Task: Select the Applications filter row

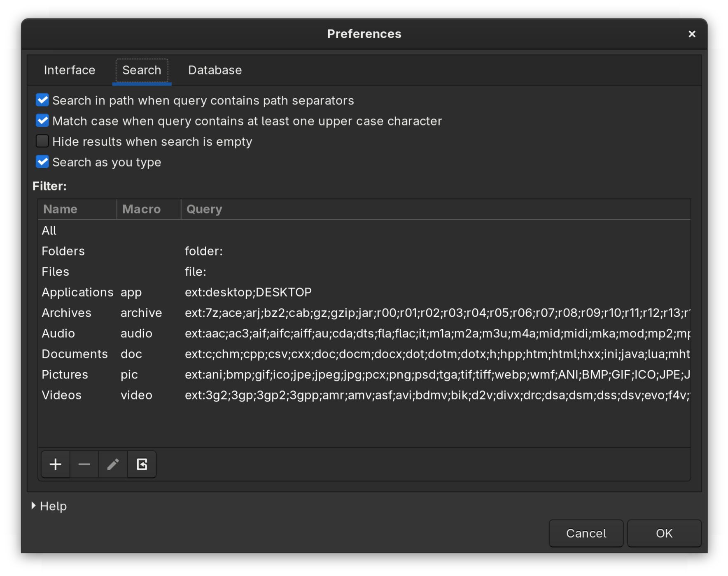Action: click(77, 292)
